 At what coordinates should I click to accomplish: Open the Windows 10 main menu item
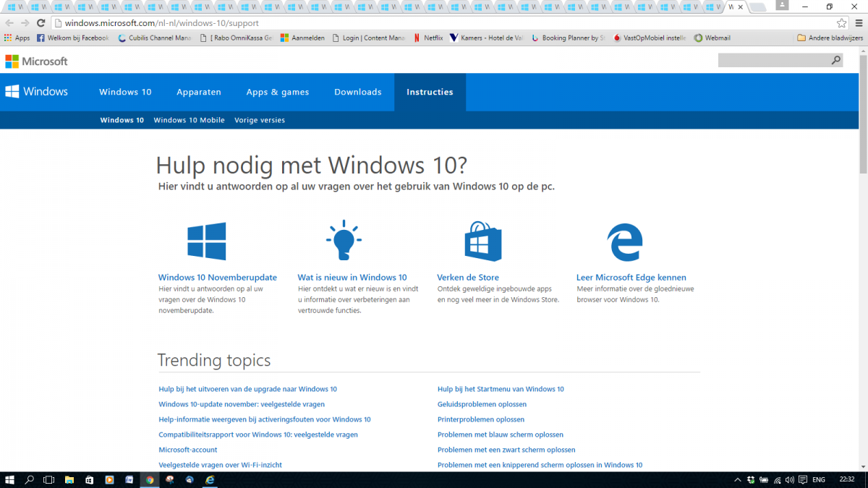coord(125,93)
